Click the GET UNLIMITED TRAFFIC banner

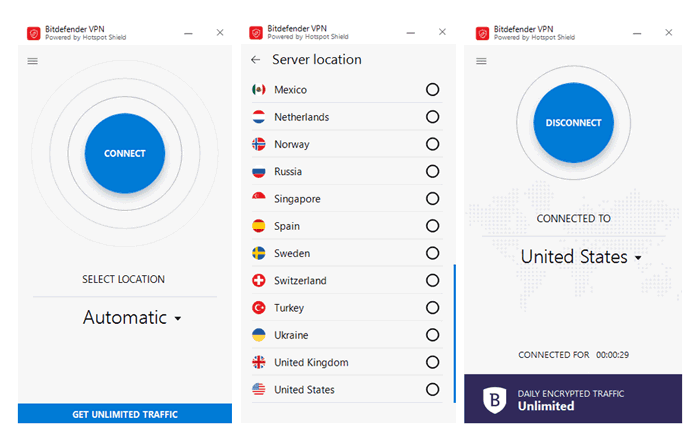(x=125, y=414)
